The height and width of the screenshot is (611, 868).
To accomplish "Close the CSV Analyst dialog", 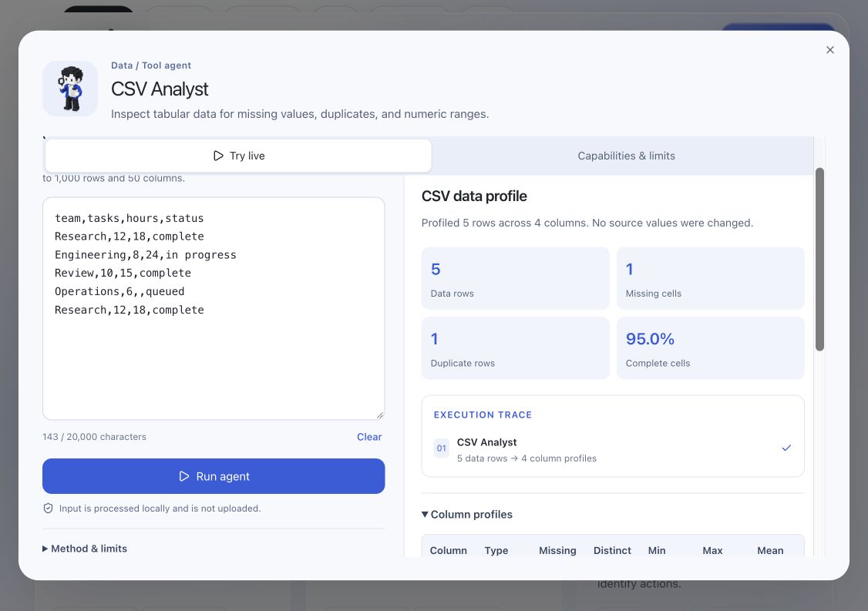I will pyautogui.click(x=829, y=50).
